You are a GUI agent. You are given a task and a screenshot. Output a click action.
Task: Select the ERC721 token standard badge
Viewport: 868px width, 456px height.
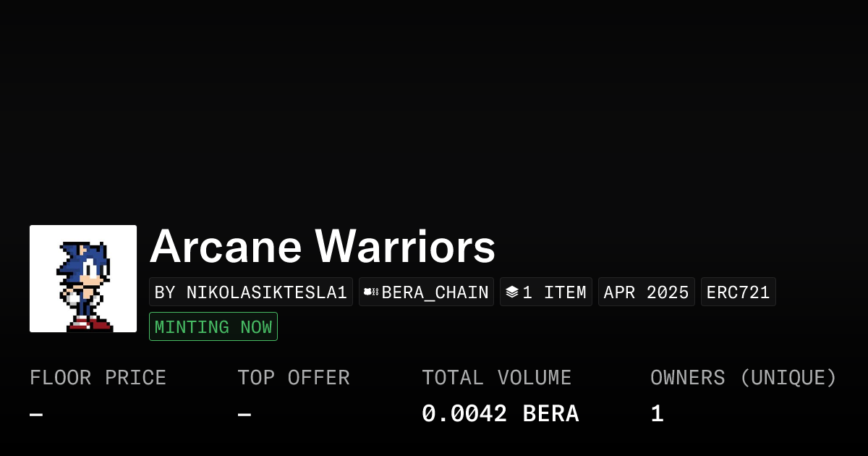click(x=739, y=292)
